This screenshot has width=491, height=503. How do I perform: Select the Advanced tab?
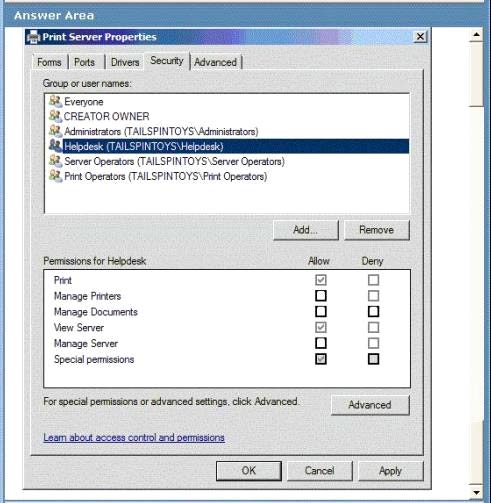pyautogui.click(x=215, y=62)
